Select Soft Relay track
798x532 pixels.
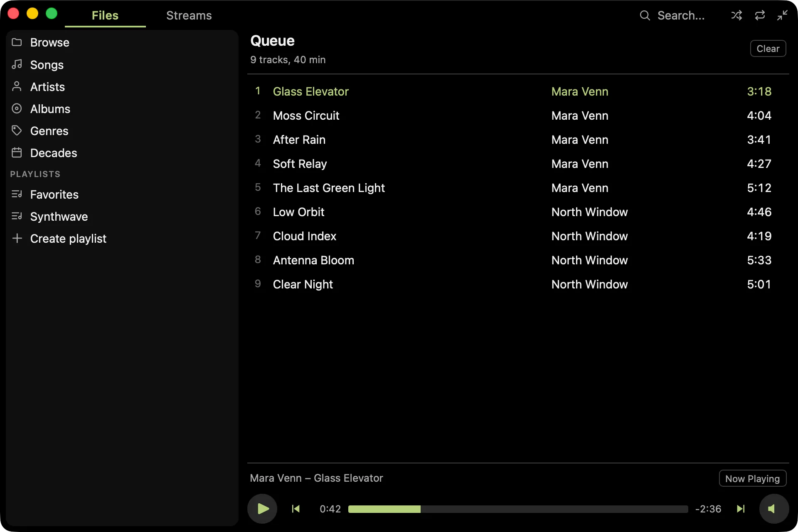[x=518, y=164]
